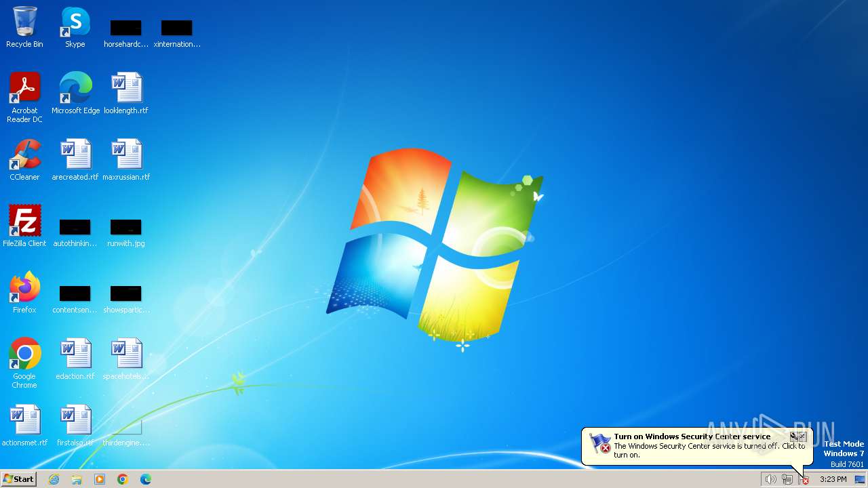Launch Skype from the desktop

coord(75,27)
